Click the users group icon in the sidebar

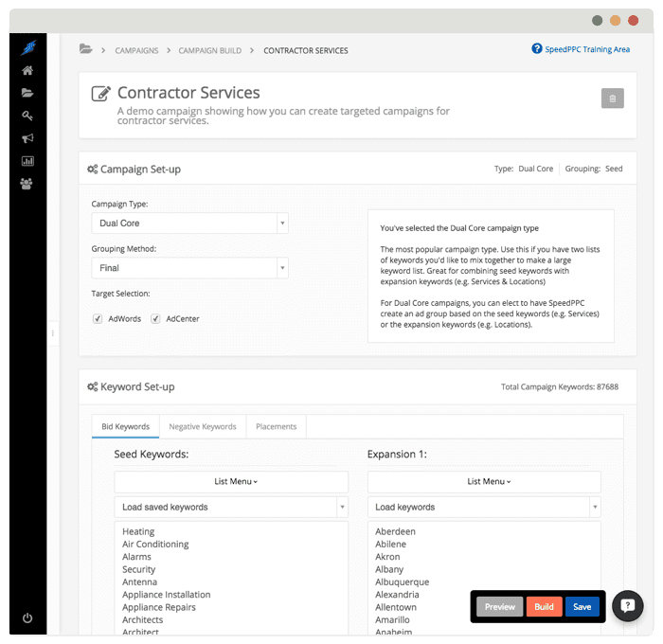27,184
